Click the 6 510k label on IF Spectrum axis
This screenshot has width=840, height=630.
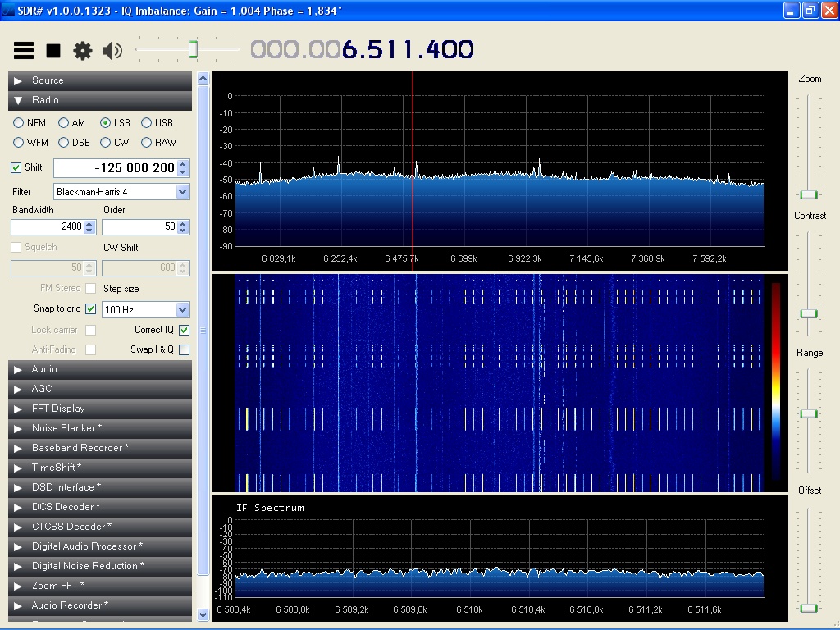tap(469, 609)
